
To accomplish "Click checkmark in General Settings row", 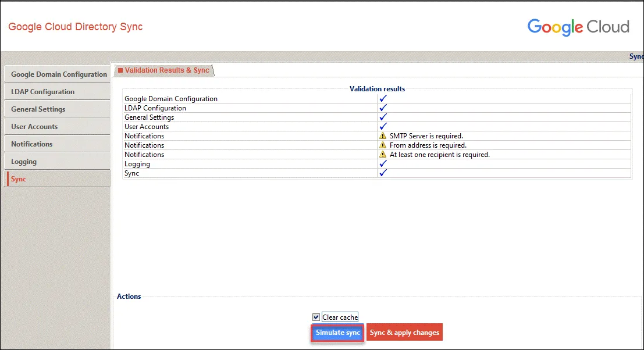I will (383, 117).
